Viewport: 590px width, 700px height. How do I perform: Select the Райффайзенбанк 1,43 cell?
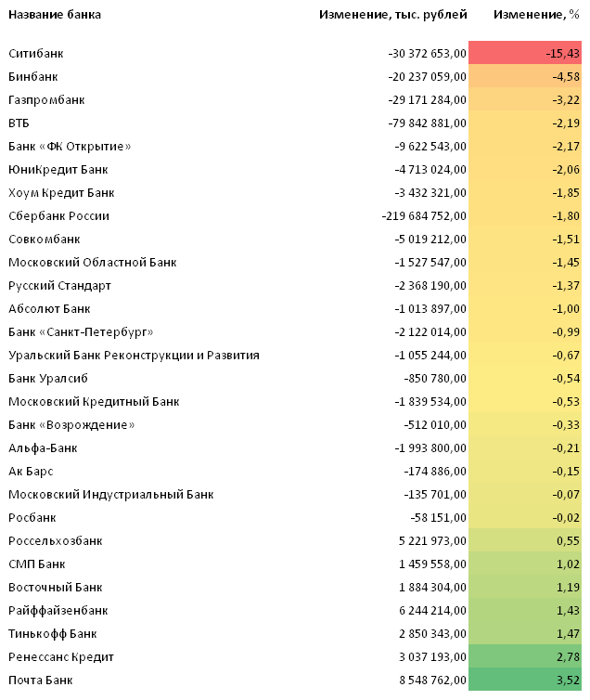[525, 610]
